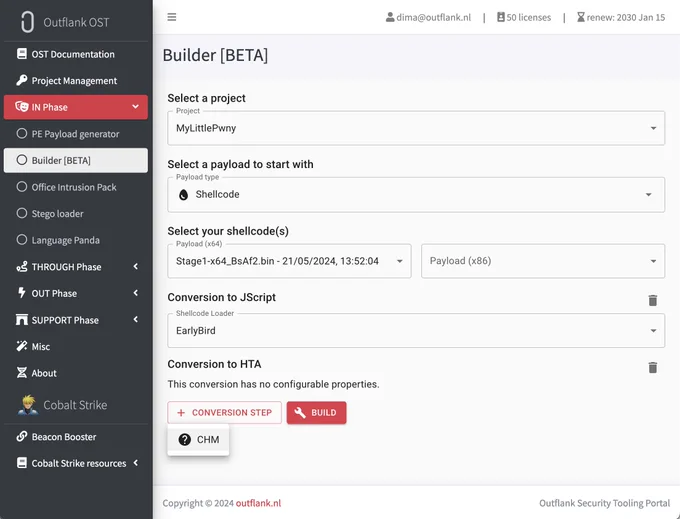The image size is (680, 519).
Task: Open the About menu item
Action: (76, 372)
